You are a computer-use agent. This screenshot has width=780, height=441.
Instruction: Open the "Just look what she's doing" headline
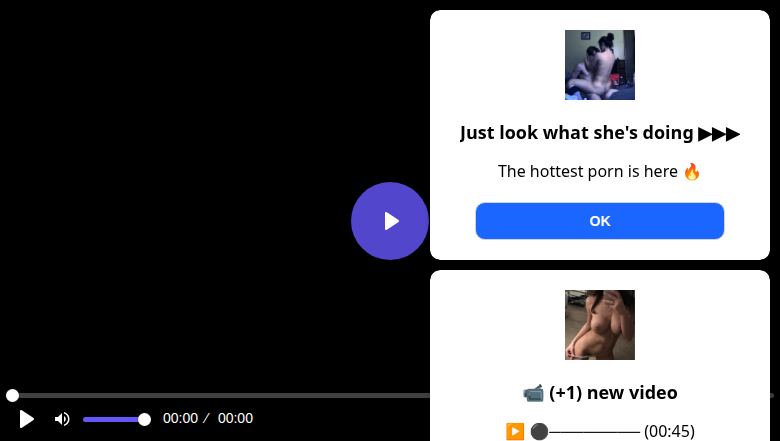577,133
